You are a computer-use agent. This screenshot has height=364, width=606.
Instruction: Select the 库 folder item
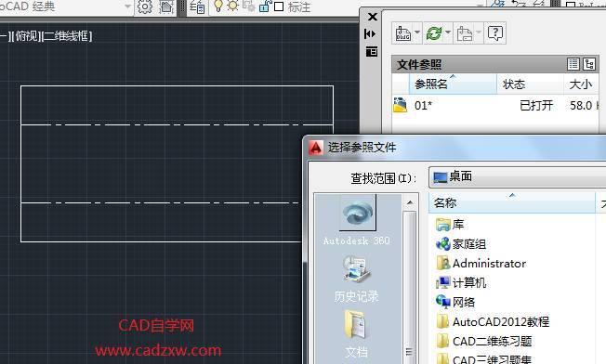[x=450, y=225]
